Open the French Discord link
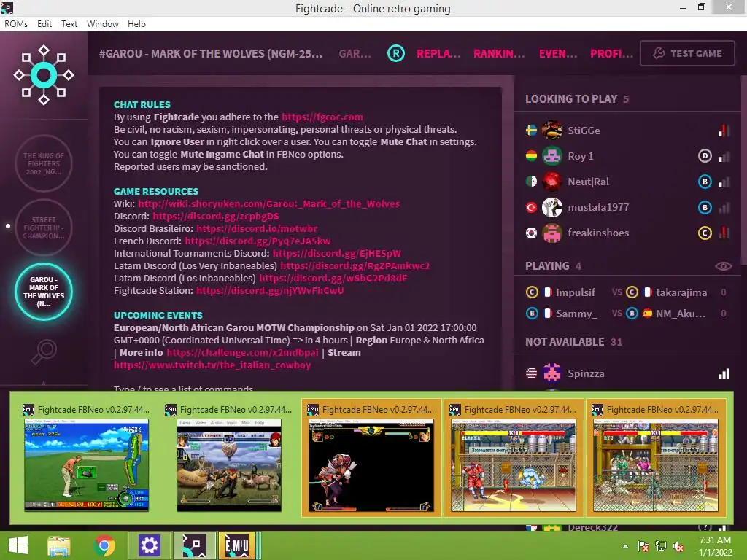The height and width of the screenshot is (560, 747). click(258, 241)
